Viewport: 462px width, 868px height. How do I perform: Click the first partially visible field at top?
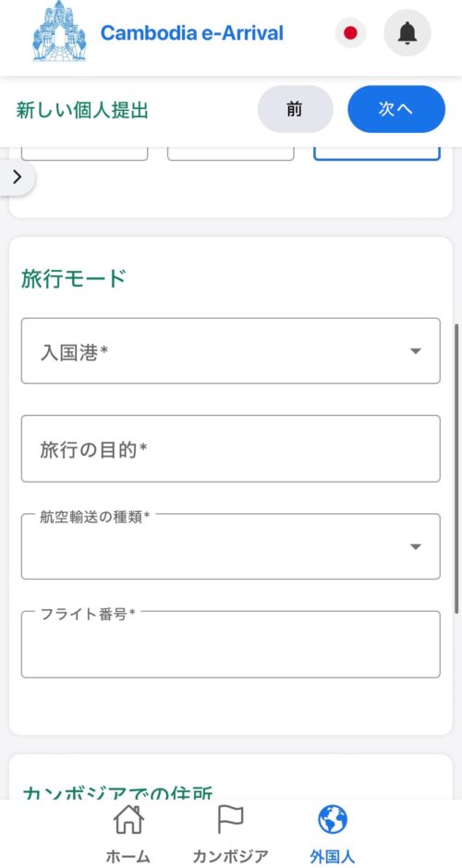(x=85, y=153)
